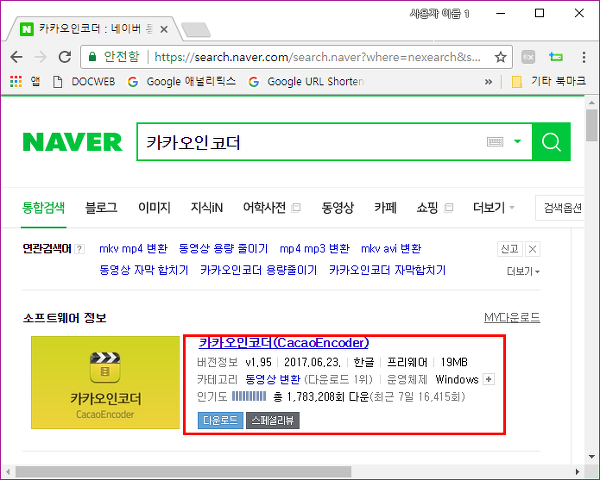Click the blue 다운로드 button
This screenshot has height=480, width=600.
pyautogui.click(x=220, y=421)
